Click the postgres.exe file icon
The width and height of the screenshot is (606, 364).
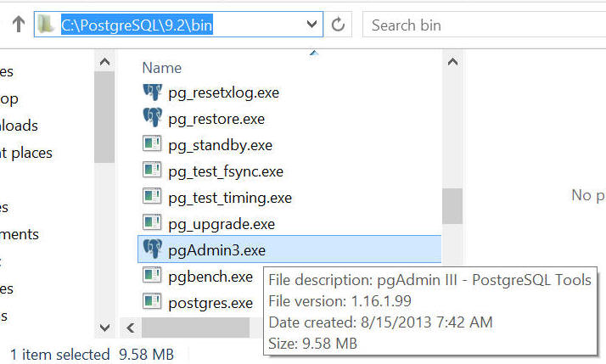(152, 301)
